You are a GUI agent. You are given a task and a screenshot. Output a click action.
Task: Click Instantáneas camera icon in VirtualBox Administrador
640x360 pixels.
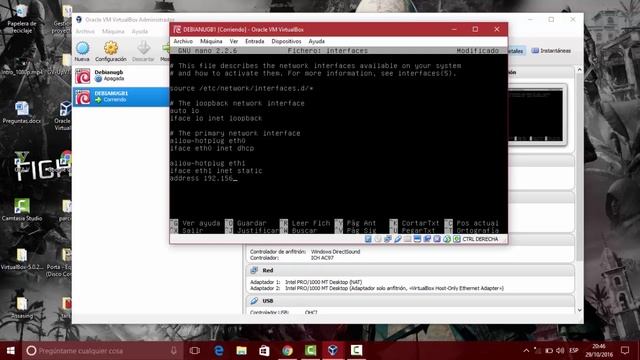pyautogui.click(x=535, y=51)
